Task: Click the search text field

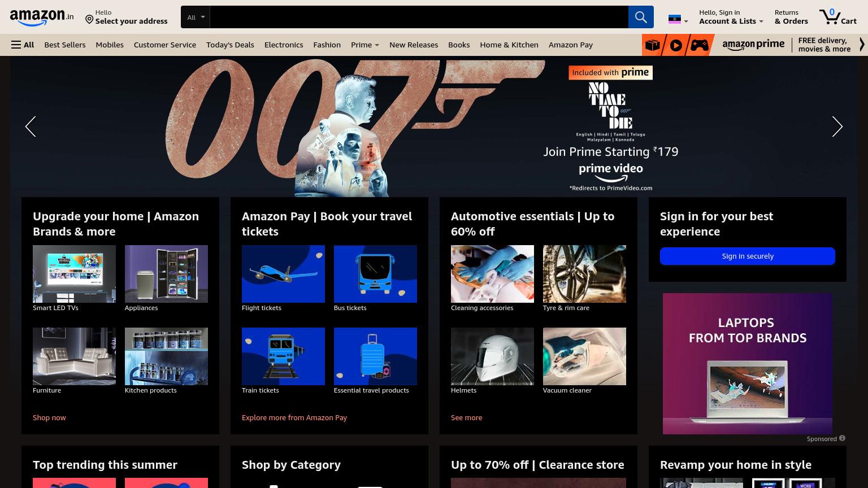Action: click(x=419, y=17)
